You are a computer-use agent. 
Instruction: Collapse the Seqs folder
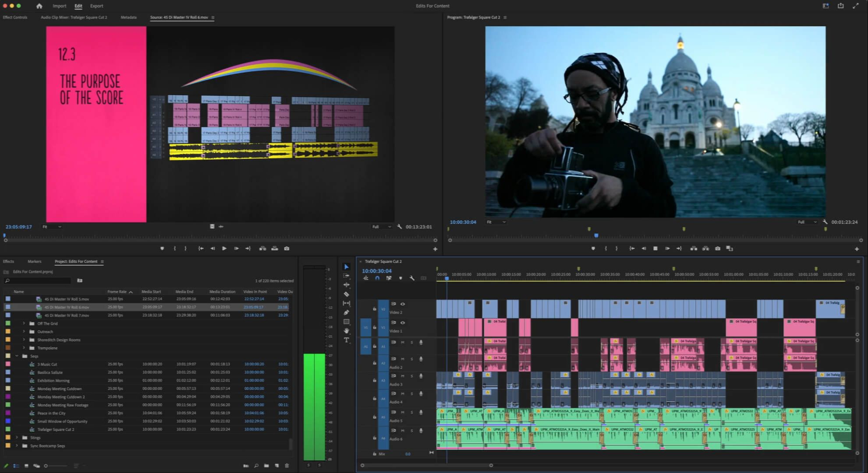point(17,356)
